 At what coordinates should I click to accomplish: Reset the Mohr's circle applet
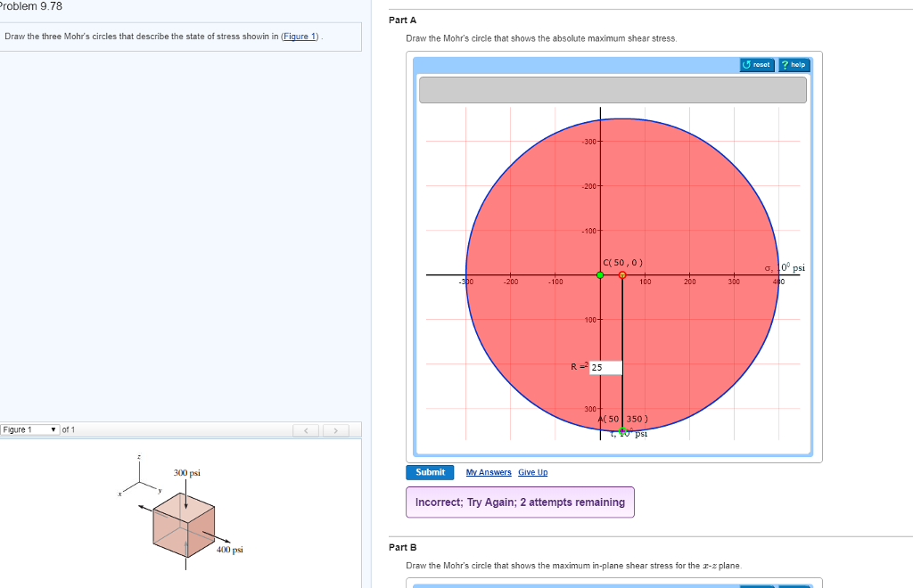[x=757, y=64]
